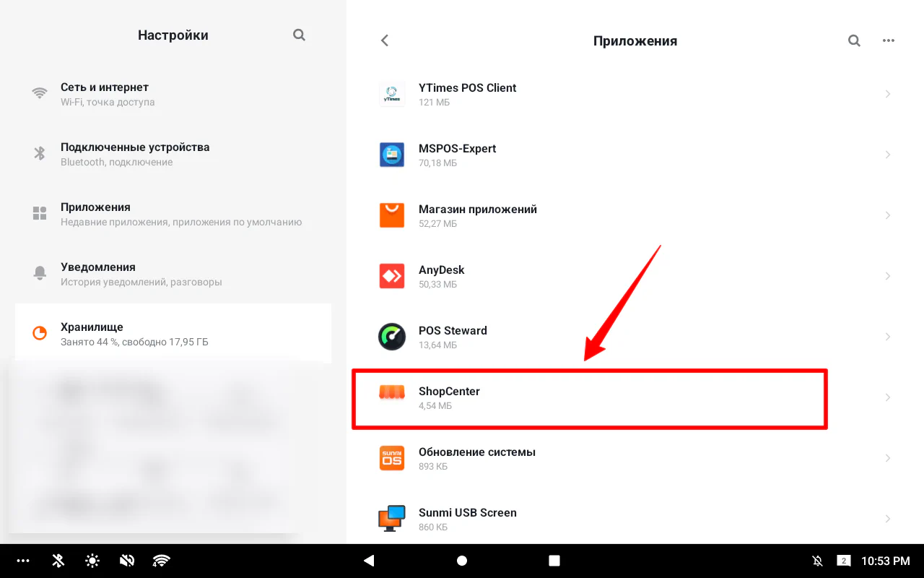Click the YTimes POS Client app icon
The image size is (924, 578).
point(392,94)
